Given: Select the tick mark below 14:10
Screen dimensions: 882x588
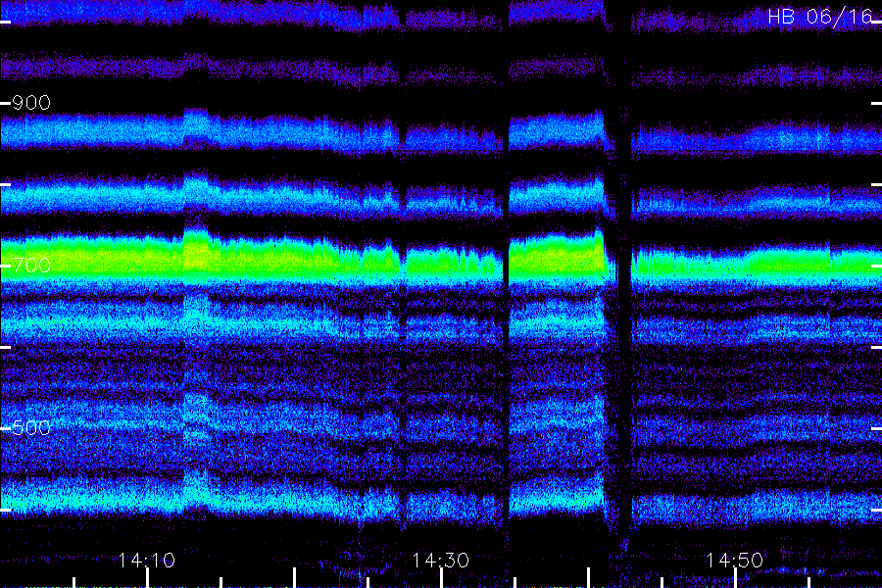Looking at the screenshot, I should 147,578.
